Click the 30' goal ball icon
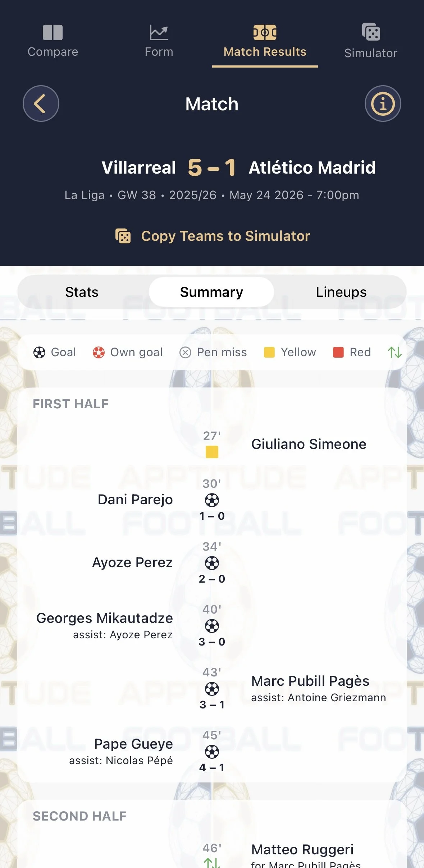Screen dimensions: 424x868 [212, 500]
